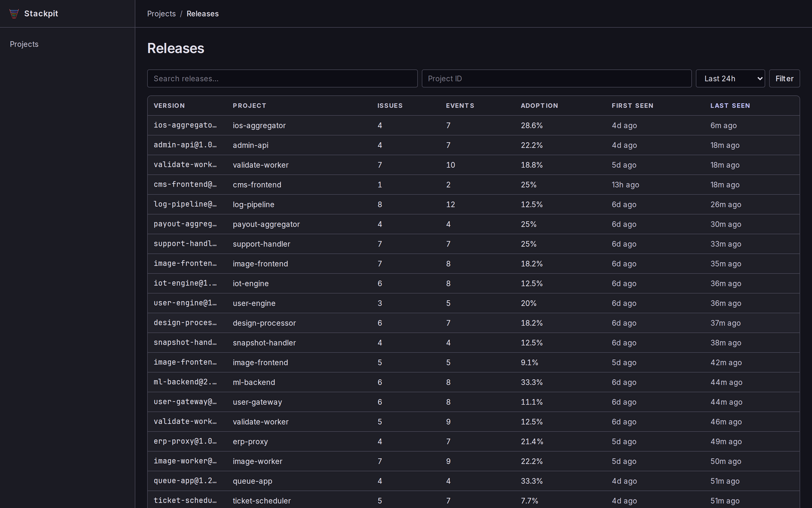Open the log-pipeline@… version entry
Screen dimensions: 812x508
tap(185, 205)
